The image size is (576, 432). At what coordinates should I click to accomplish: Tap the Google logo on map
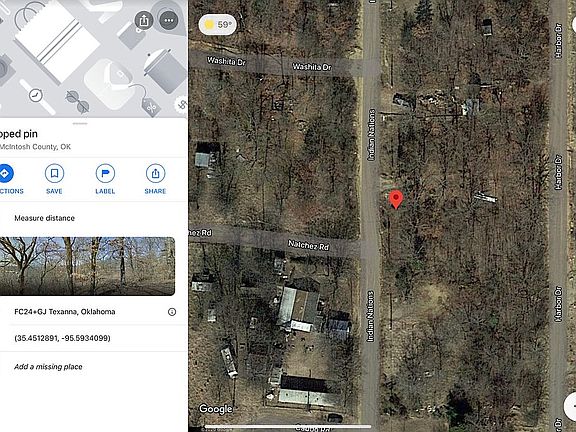click(215, 409)
